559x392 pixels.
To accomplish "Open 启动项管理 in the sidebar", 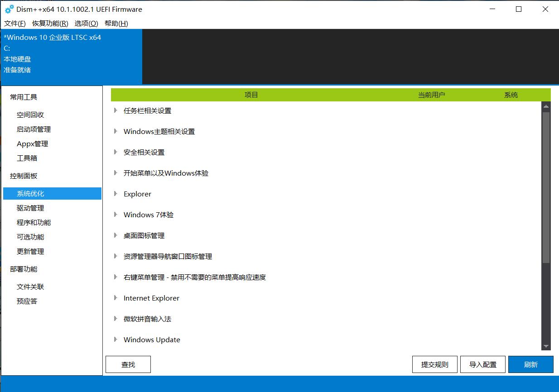I will (x=33, y=129).
